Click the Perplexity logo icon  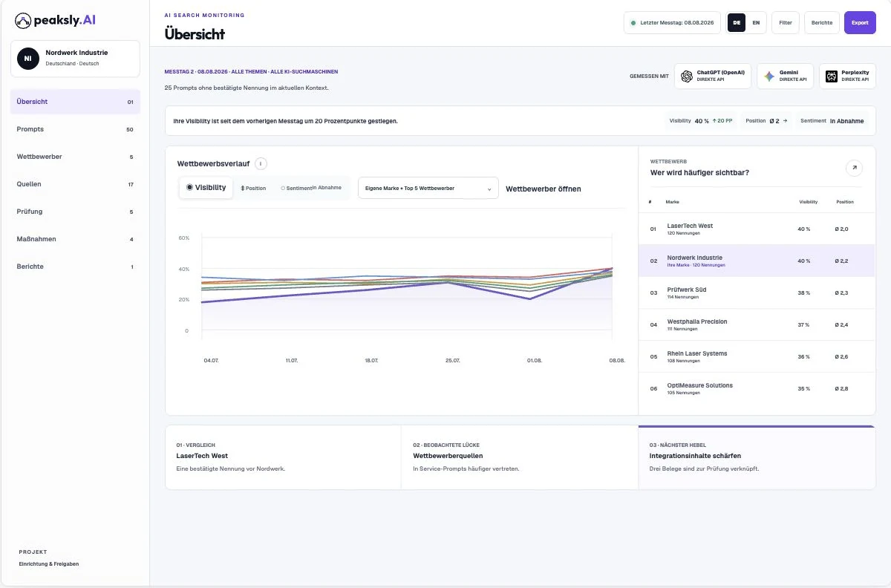click(x=832, y=76)
